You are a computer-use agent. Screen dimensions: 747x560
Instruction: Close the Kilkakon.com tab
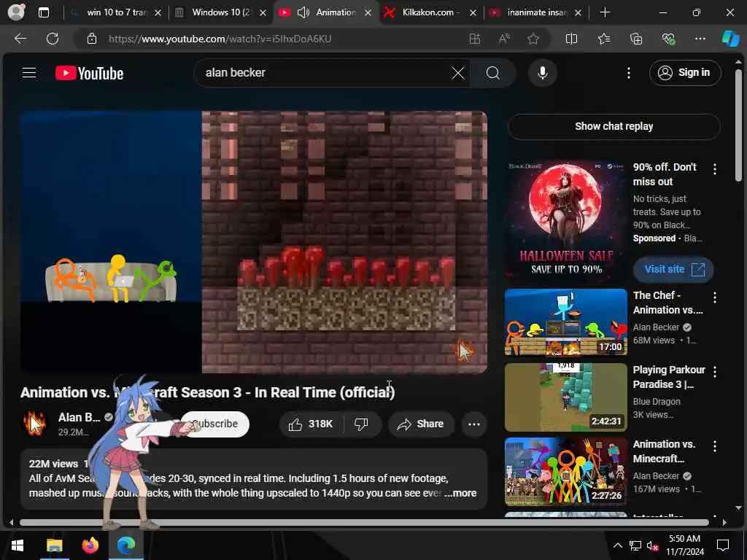pyautogui.click(x=473, y=13)
